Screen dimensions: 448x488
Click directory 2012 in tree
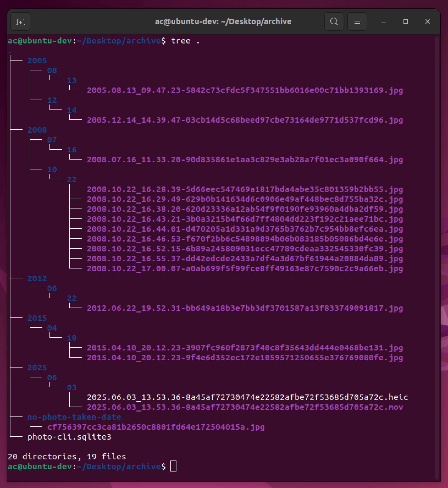(x=37, y=278)
